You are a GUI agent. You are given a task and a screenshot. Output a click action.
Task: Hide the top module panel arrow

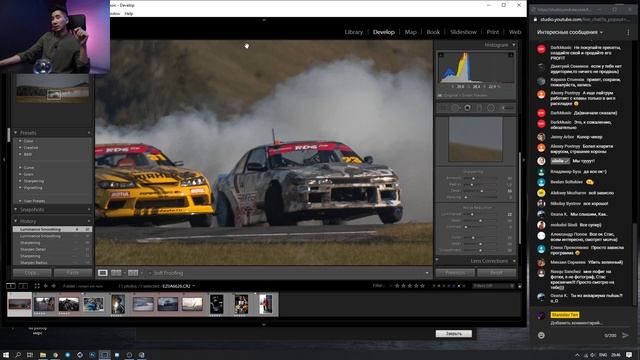pyautogui.click(x=264, y=20)
